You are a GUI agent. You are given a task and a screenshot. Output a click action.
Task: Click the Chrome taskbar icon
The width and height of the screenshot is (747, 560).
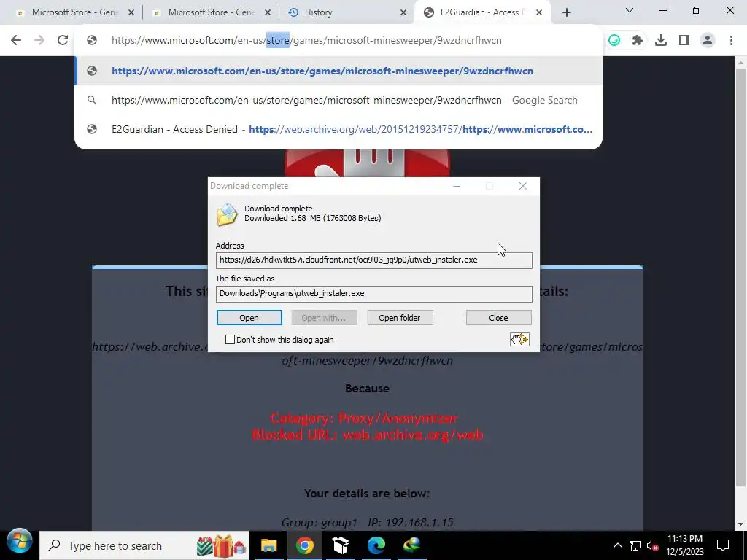pos(304,545)
